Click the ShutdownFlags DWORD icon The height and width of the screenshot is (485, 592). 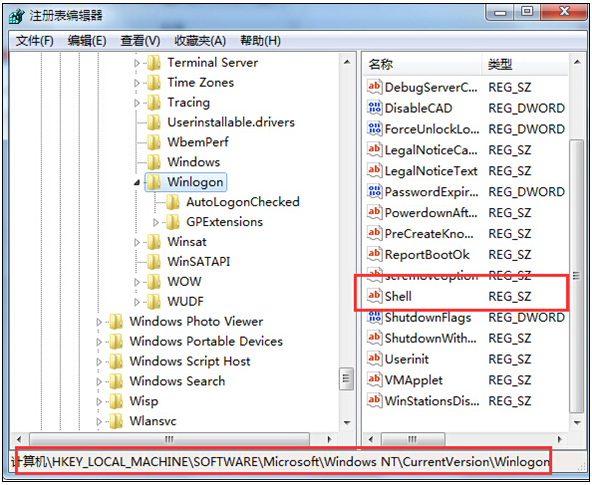(374, 317)
